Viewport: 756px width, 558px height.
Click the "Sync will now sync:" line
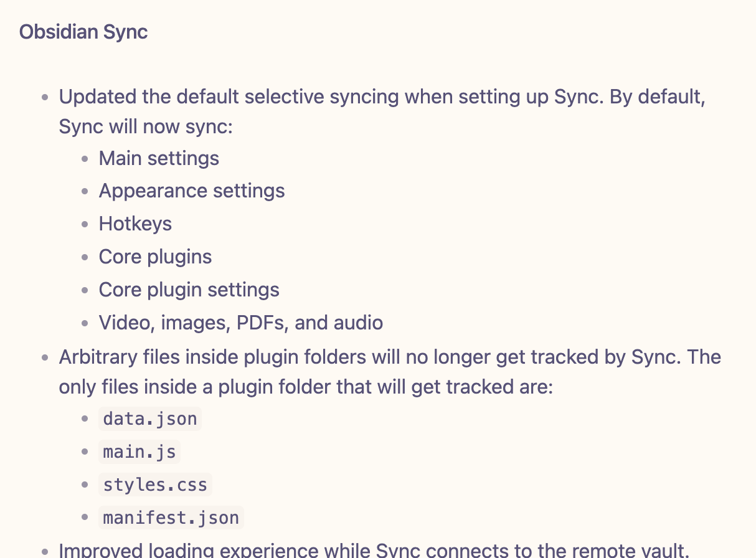pos(145,126)
